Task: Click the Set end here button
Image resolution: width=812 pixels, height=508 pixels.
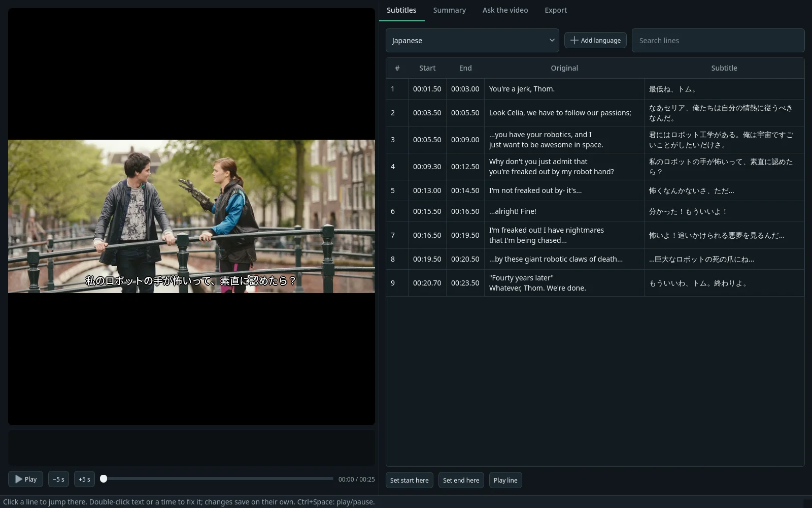Action: [461, 480]
